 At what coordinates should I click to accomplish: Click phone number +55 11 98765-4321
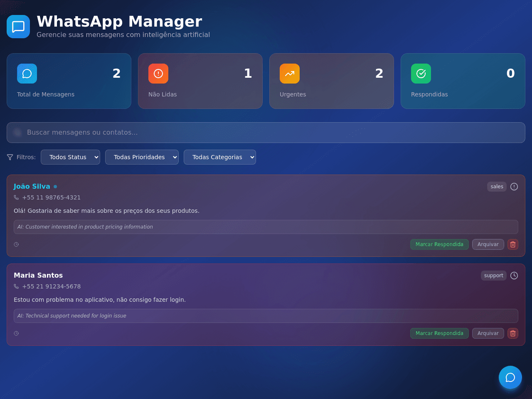[52, 197]
